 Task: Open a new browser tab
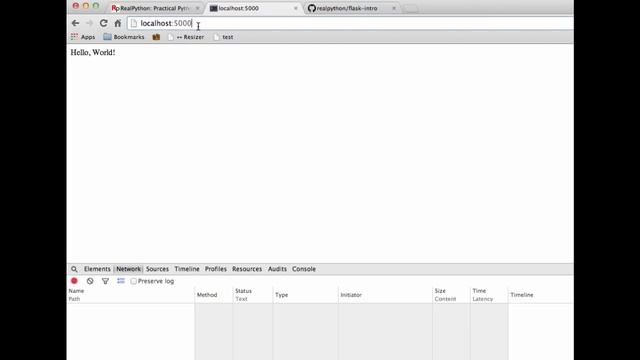pyautogui.click(x=411, y=9)
